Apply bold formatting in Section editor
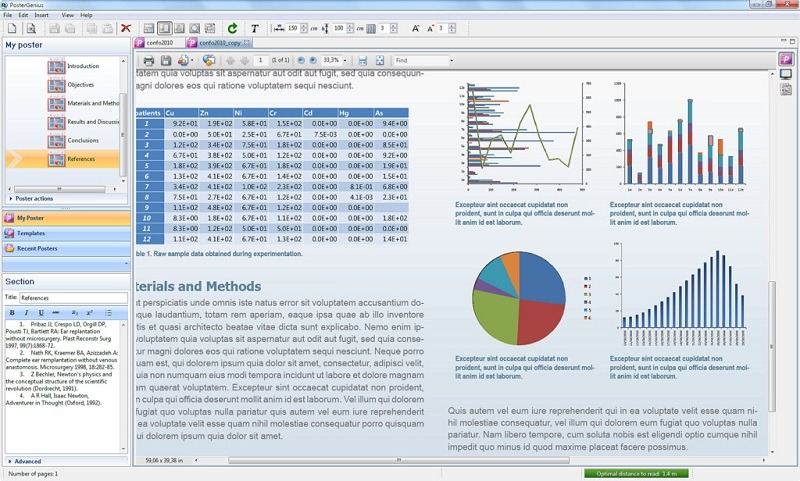The image size is (800, 481). tap(12, 313)
